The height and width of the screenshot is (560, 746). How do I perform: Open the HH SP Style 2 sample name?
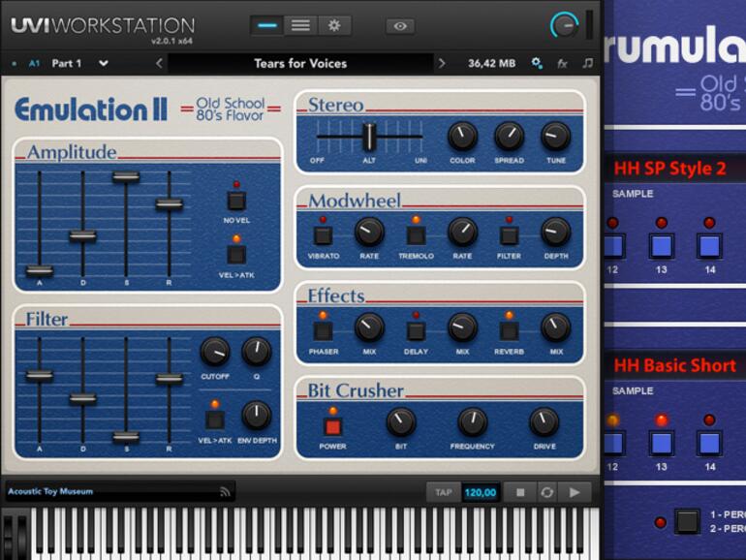coord(669,169)
